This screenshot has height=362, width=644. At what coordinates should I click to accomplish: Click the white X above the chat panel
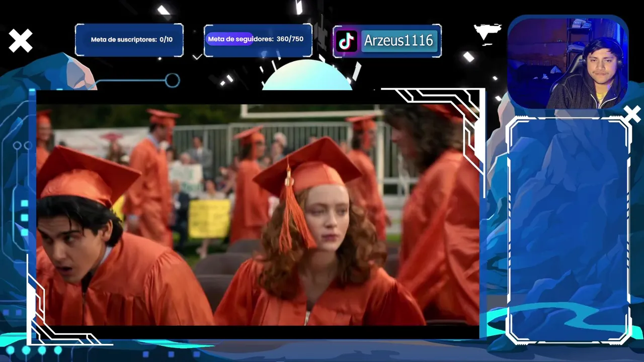(632, 114)
